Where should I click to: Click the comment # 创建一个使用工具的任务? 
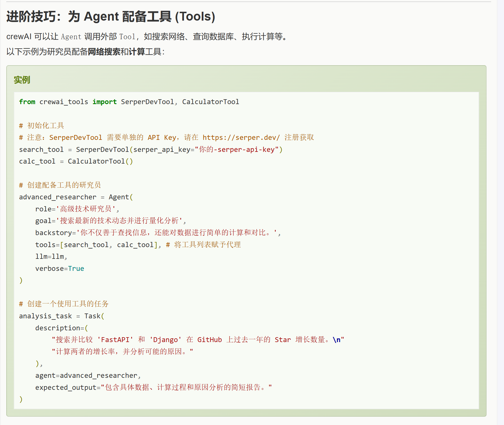64,304
